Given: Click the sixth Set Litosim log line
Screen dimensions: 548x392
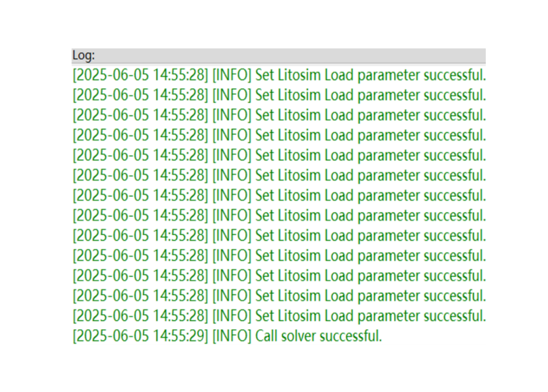Looking at the screenshot, I should coord(279,176).
